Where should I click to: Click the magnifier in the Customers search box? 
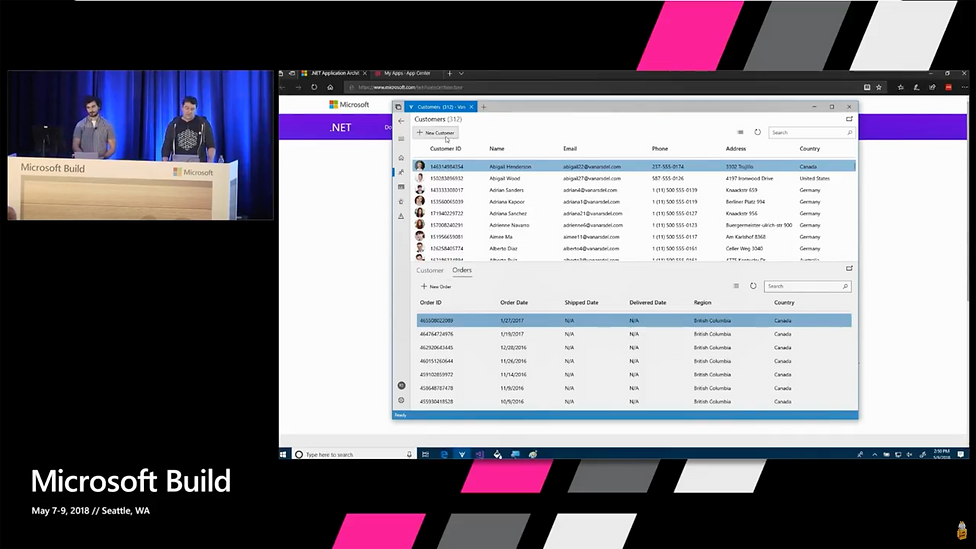click(849, 133)
